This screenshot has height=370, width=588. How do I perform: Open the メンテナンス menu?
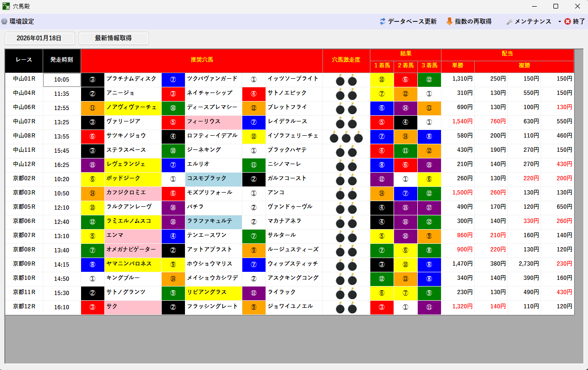[x=533, y=21]
